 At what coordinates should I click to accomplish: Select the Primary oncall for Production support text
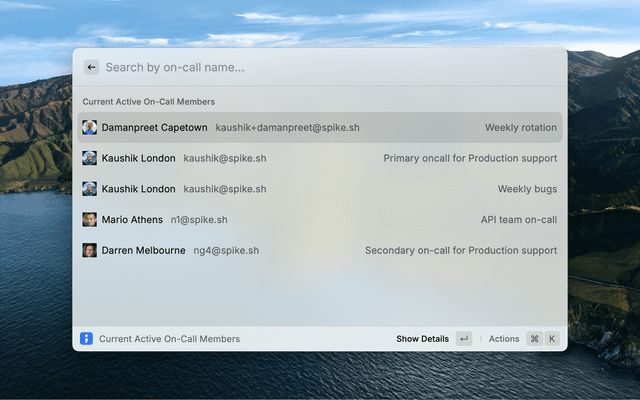pos(470,158)
